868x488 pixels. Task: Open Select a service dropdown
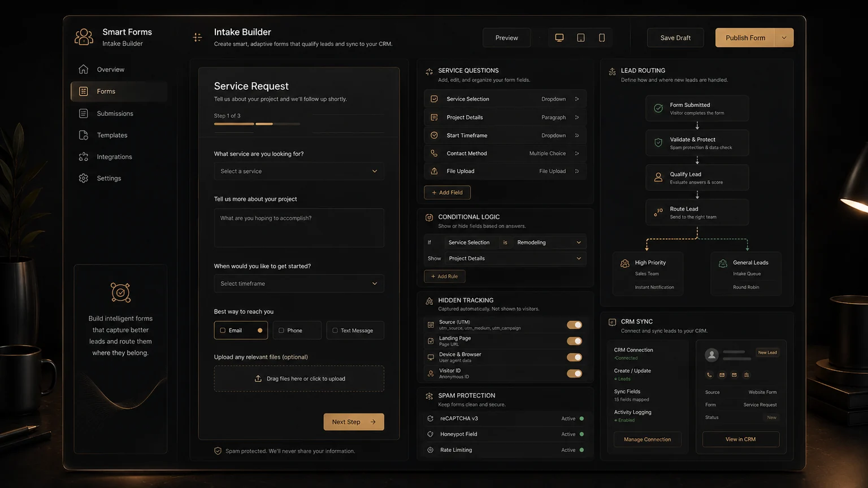pyautogui.click(x=299, y=171)
